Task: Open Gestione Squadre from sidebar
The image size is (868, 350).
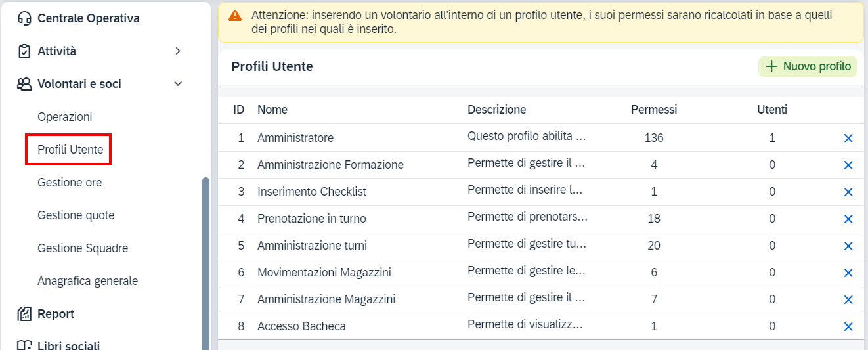Action: [83, 248]
